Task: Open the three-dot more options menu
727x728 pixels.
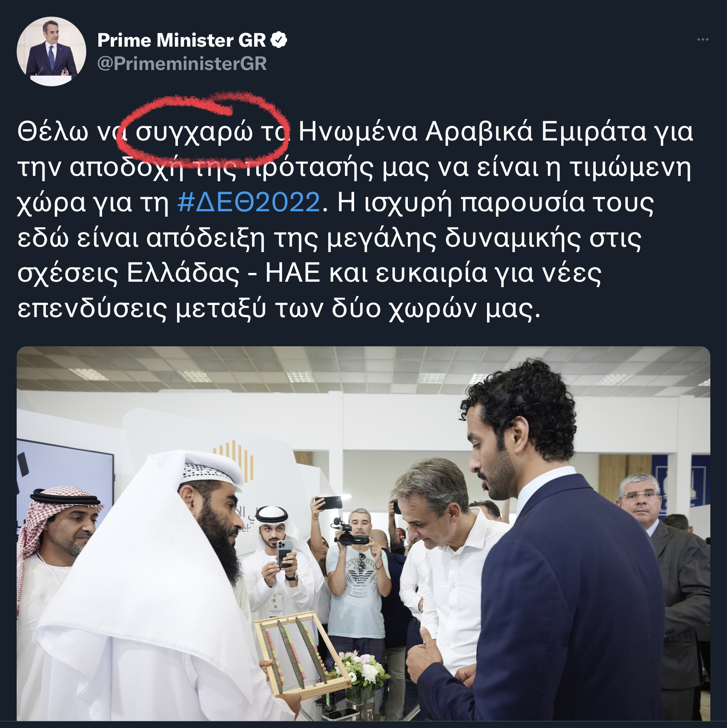Action: pos(702,40)
